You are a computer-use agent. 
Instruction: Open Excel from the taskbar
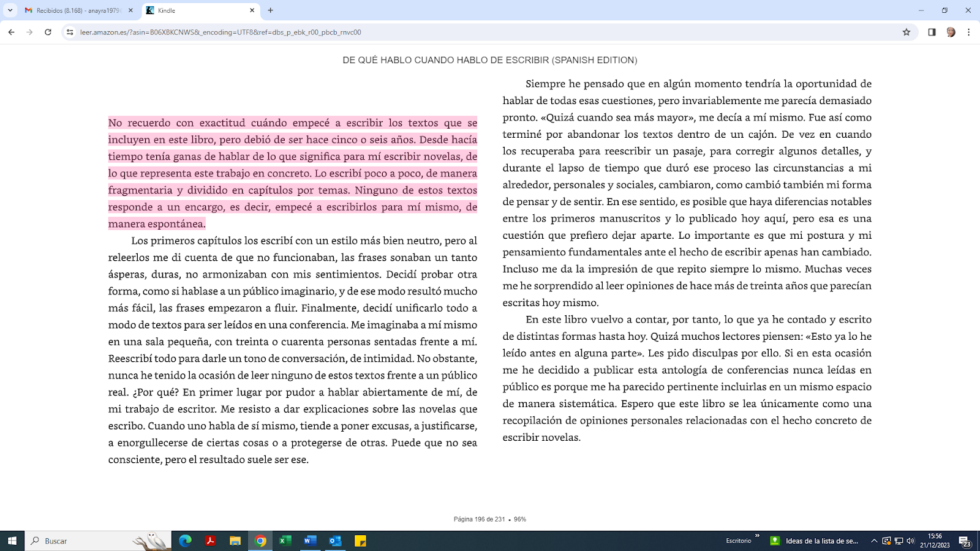285,541
